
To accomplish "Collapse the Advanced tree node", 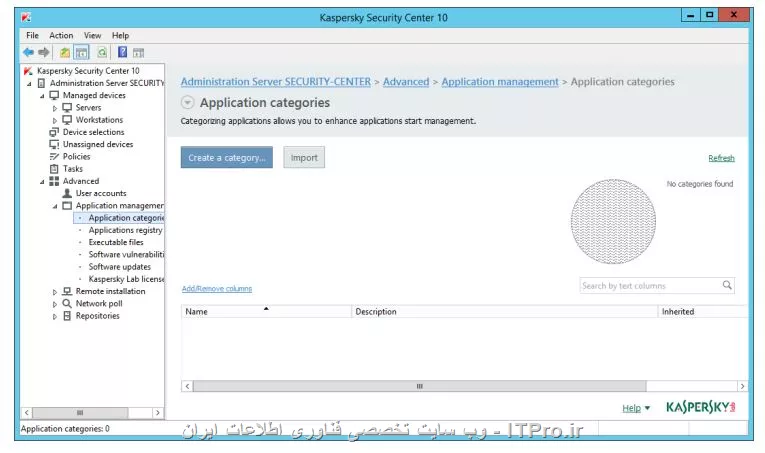I will (x=42, y=182).
